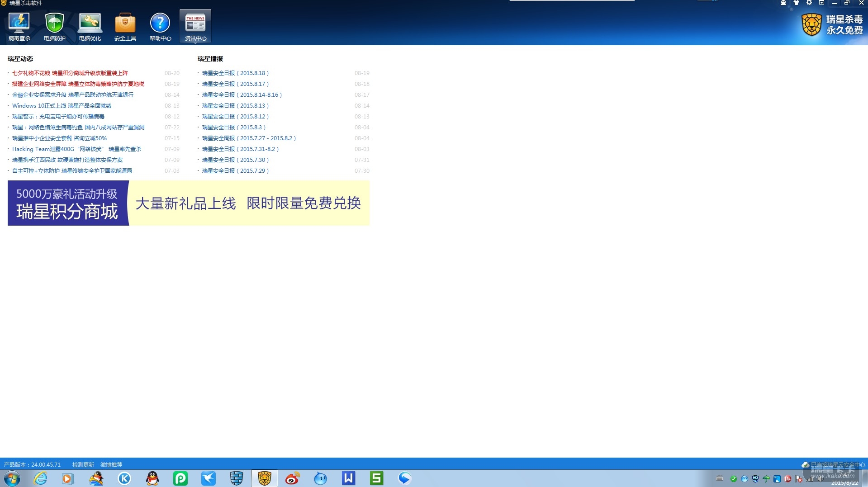Click the green checkmark tray icon
This screenshot has height=487, width=868.
[x=734, y=479]
